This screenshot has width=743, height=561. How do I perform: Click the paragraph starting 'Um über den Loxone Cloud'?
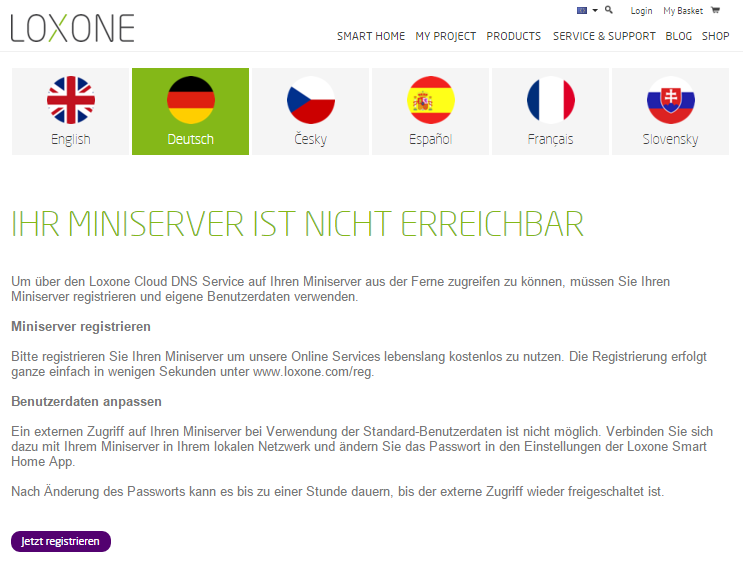click(x=341, y=289)
